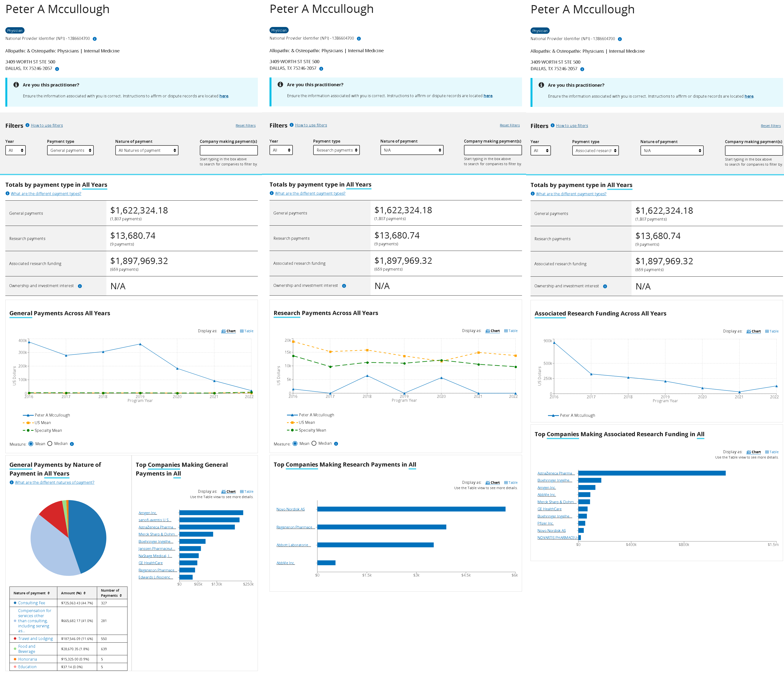
Task: Focus company search box in Research payments view
Action: [x=493, y=150]
